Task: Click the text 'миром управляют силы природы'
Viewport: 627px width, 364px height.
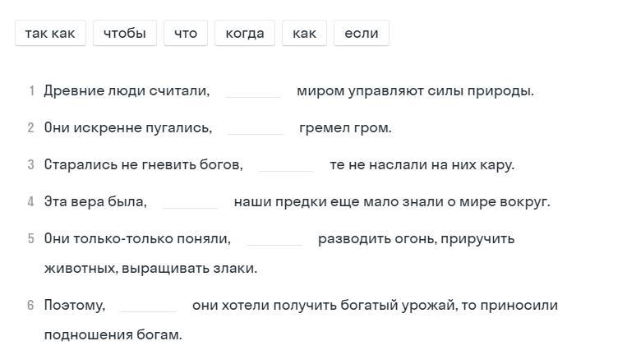Action: point(415,91)
